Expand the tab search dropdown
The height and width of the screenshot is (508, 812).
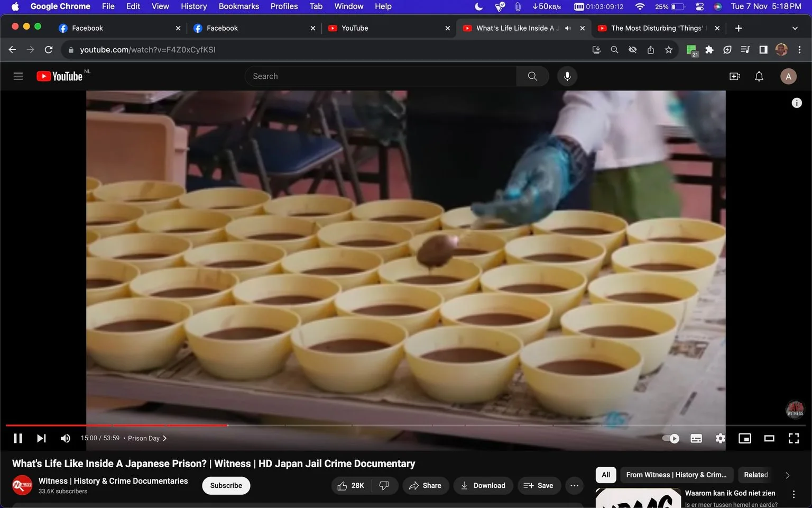point(795,28)
